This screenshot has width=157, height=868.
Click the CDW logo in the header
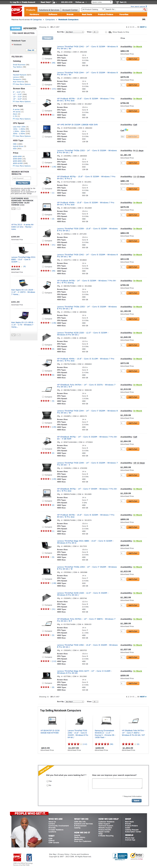click(x=16, y=10)
